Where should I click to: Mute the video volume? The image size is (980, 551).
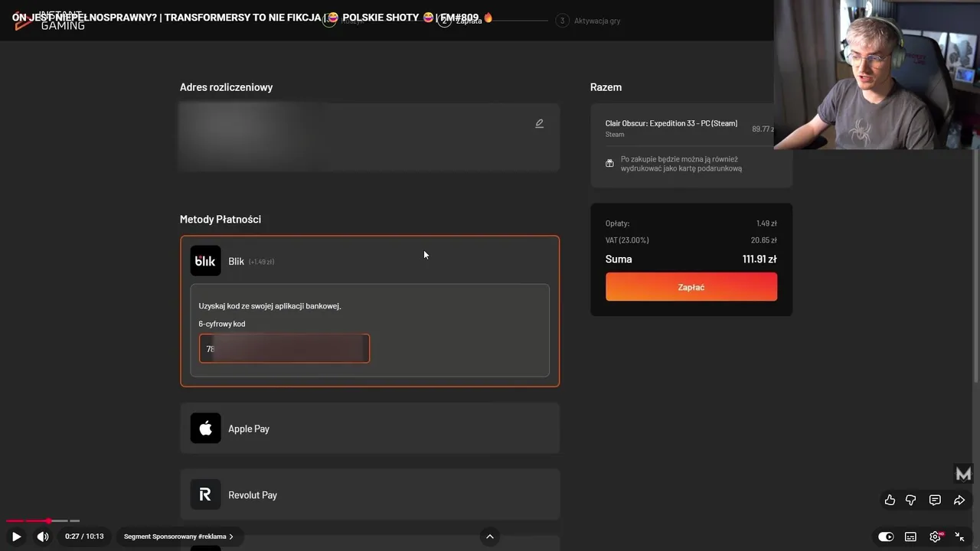43,536
